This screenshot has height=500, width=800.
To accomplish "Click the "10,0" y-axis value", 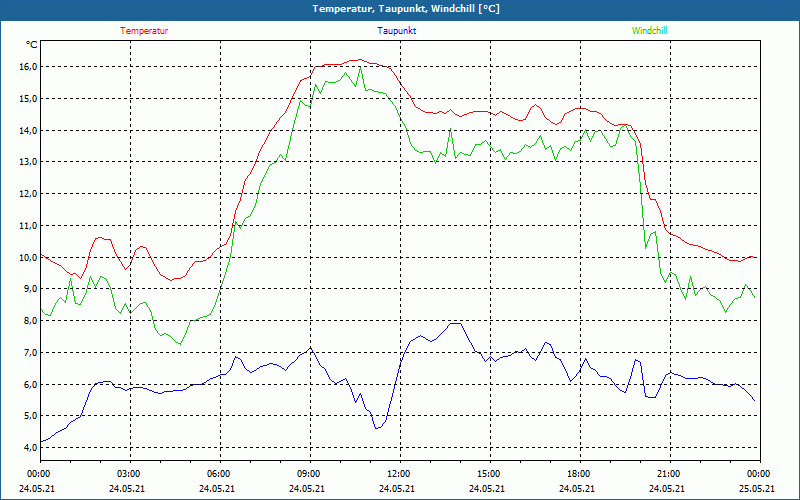I will [29, 257].
